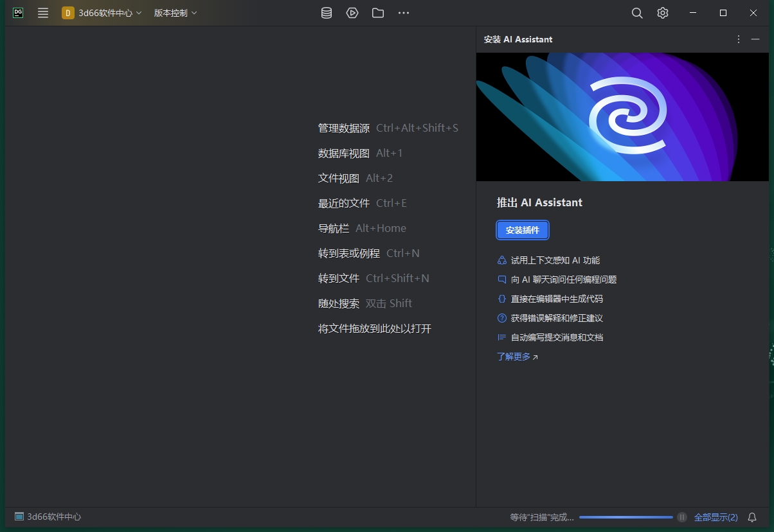
Task: Click 直接在编辑器中生成代码 text
Action: pyautogui.click(x=557, y=299)
